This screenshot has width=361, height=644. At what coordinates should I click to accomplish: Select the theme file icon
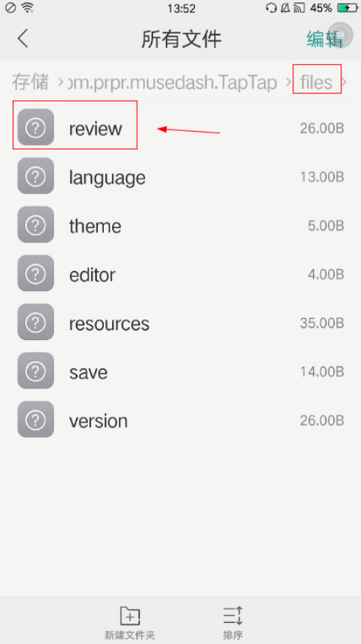36,225
